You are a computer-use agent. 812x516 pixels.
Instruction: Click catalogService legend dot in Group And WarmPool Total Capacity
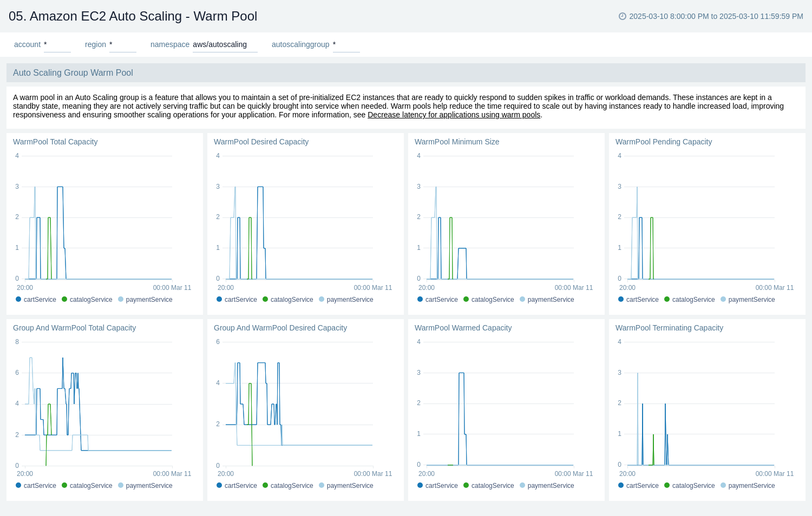click(x=64, y=485)
